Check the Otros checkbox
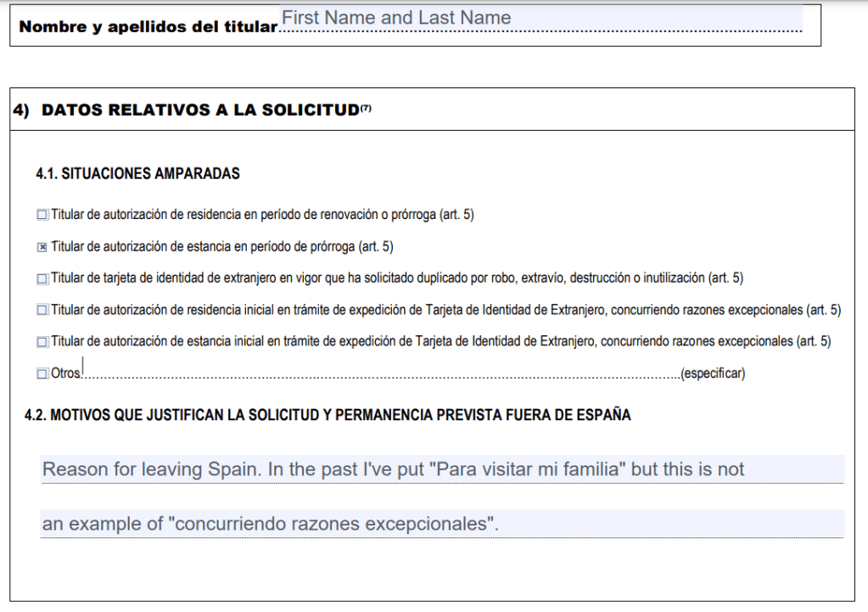 point(42,373)
